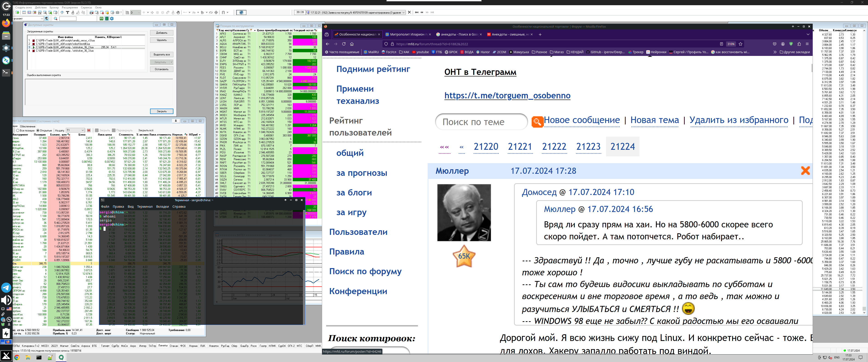Click 'Остановить' button in scripts dialog
868x362 pixels.
(161, 69)
